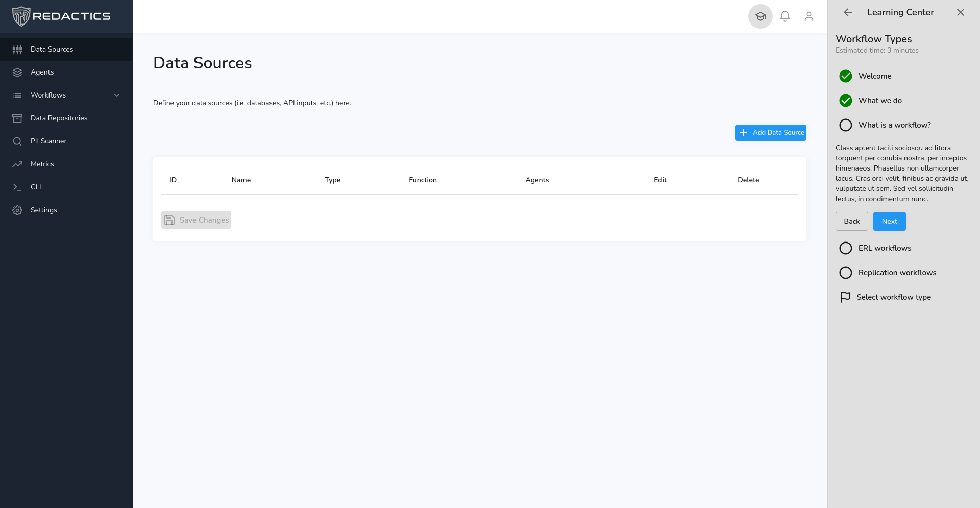Go to Metrics in the sidebar
Screen dimensions: 980x508
(42, 164)
